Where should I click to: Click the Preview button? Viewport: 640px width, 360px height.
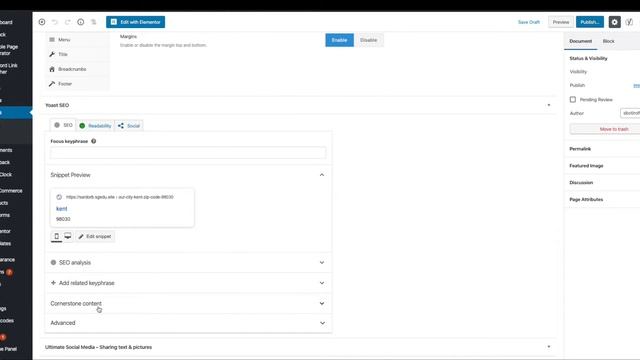(x=561, y=22)
